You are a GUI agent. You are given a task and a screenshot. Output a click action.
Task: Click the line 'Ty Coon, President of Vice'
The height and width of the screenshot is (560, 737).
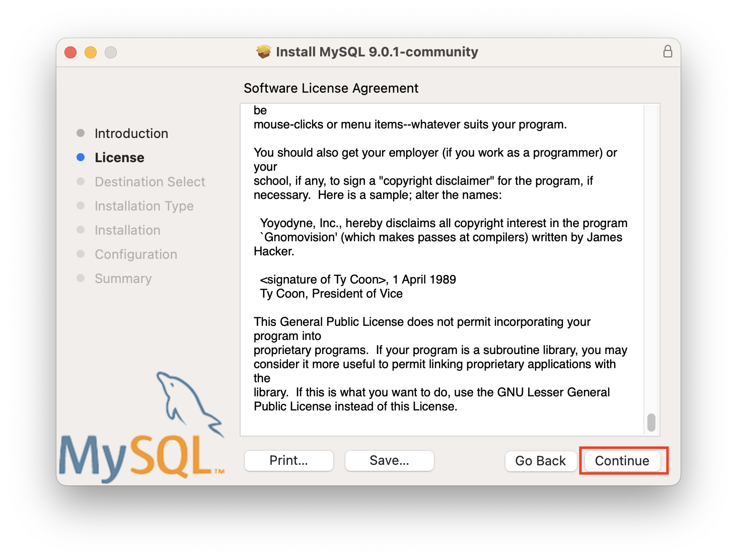(331, 294)
